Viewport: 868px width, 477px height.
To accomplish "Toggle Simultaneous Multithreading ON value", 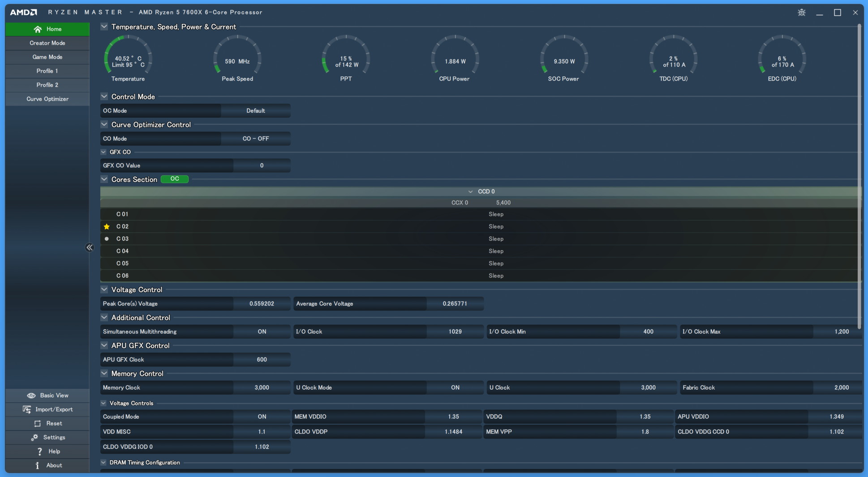I will [x=262, y=332].
